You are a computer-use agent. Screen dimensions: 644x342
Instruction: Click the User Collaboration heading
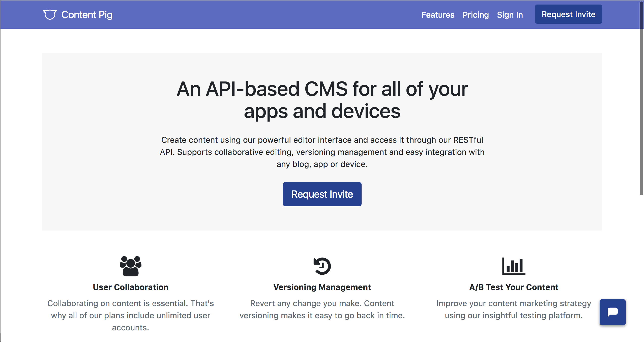pos(131,287)
